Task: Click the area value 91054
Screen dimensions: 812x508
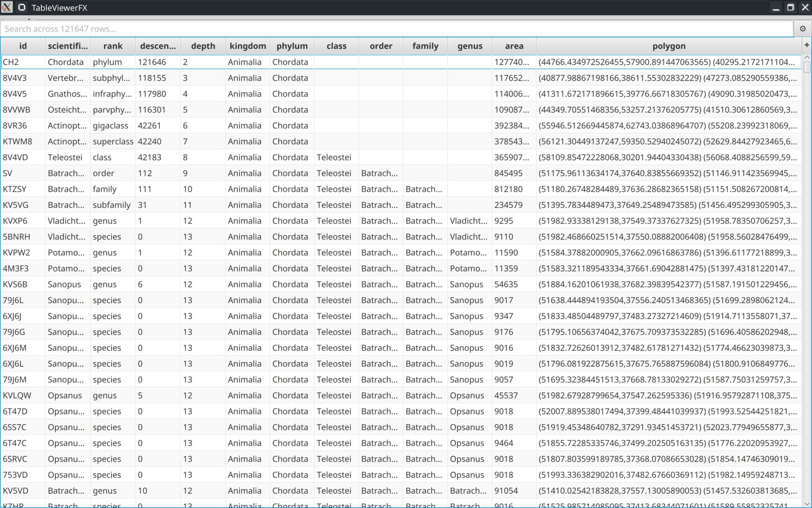Action: point(514,491)
